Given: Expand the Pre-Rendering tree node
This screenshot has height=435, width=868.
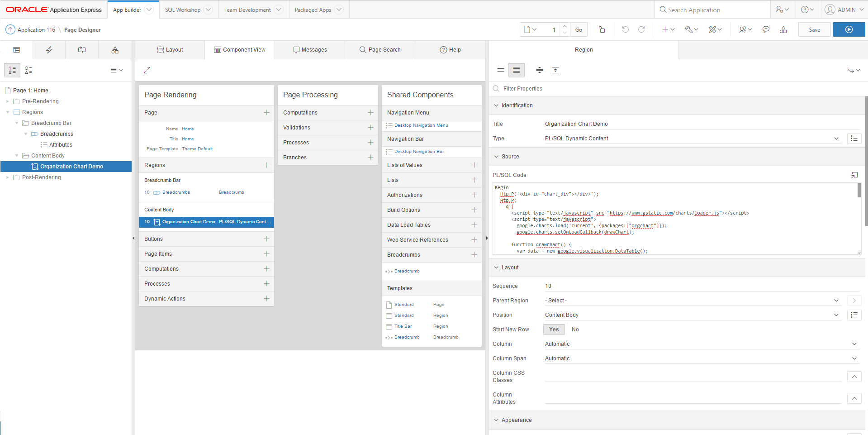Looking at the screenshot, I should click(x=7, y=101).
